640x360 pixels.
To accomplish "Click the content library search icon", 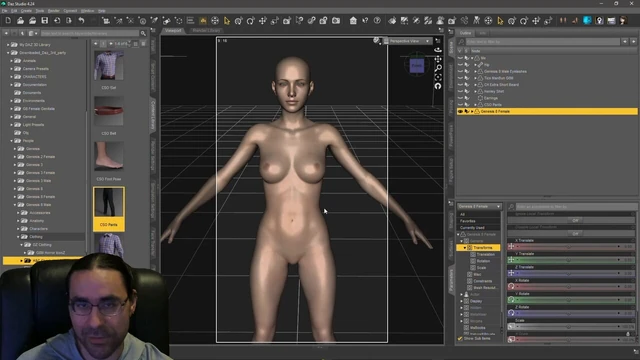I will 143,33.
